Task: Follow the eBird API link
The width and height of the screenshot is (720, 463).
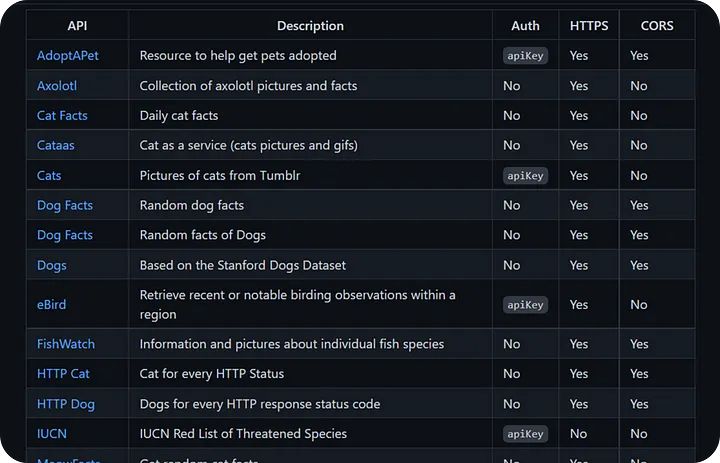Action: click(52, 304)
